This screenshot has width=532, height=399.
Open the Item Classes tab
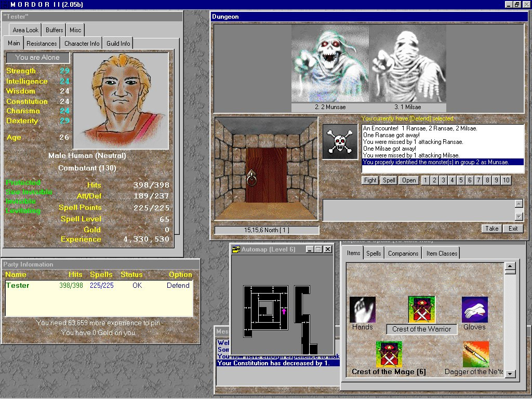coord(442,254)
